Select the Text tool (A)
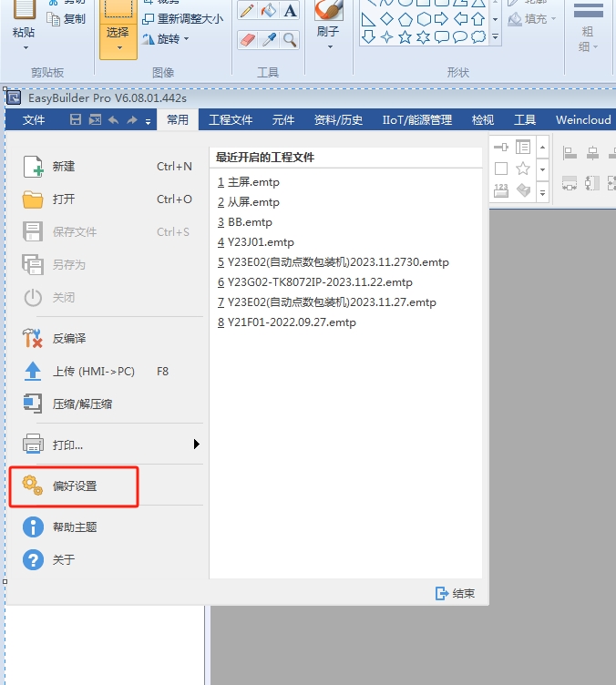The image size is (616, 685). (x=290, y=11)
